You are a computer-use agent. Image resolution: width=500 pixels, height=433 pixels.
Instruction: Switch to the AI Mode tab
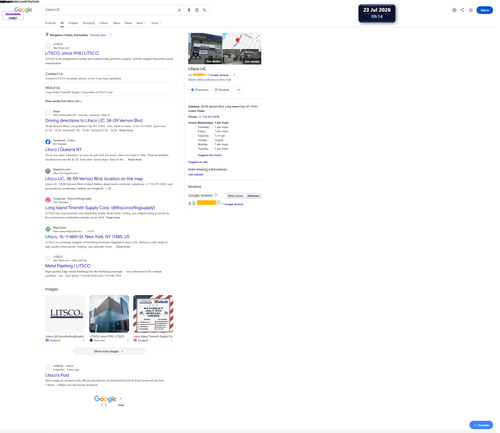tap(50, 23)
